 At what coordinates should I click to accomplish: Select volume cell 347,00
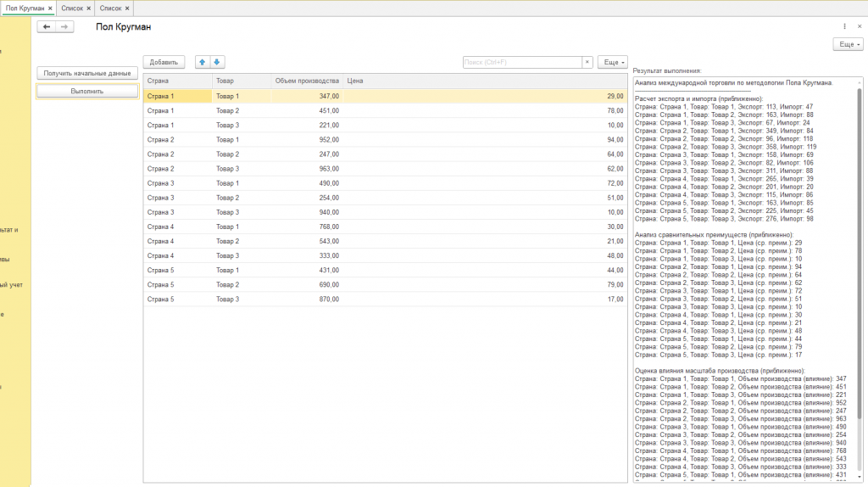(x=307, y=96)
